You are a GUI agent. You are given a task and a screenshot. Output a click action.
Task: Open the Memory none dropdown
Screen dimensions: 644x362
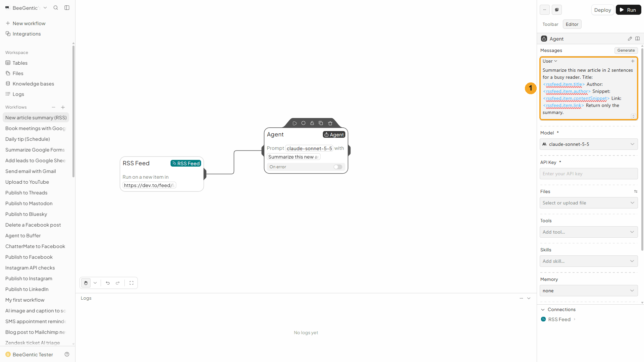point(589,291)
